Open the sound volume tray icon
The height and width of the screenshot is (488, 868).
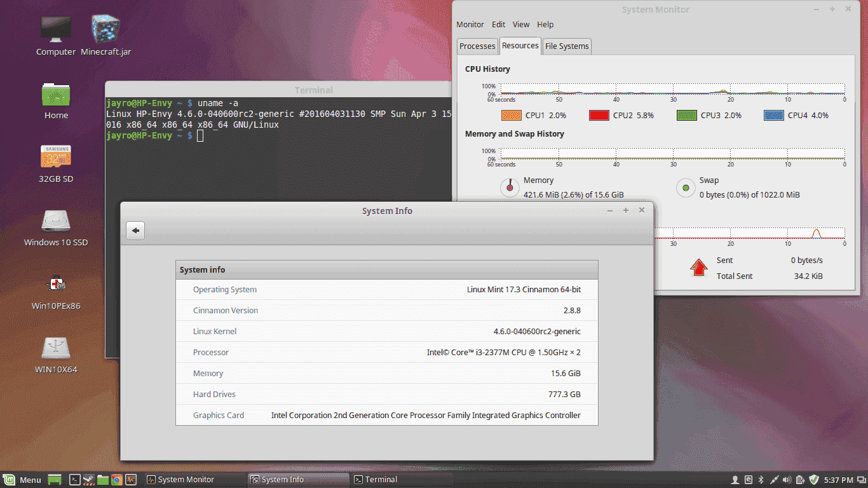click(787, 480)
